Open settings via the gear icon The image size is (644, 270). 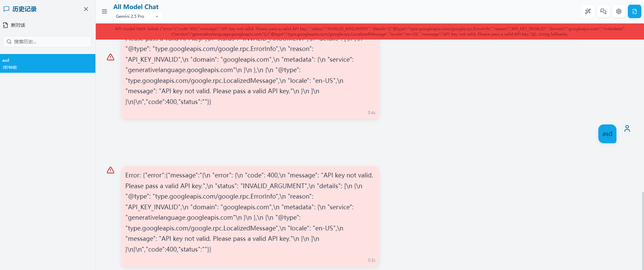coord(619,11)
